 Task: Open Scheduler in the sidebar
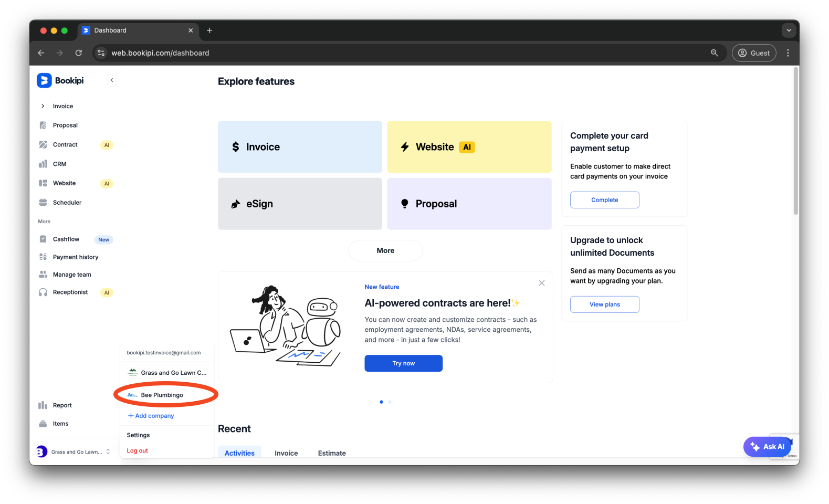pyautogui.click(x=67, y=203)
